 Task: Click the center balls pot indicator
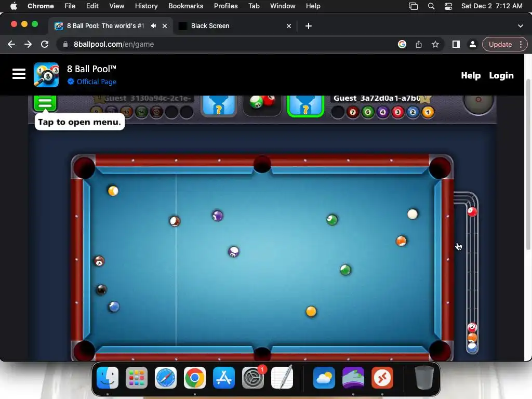[262, 105]
